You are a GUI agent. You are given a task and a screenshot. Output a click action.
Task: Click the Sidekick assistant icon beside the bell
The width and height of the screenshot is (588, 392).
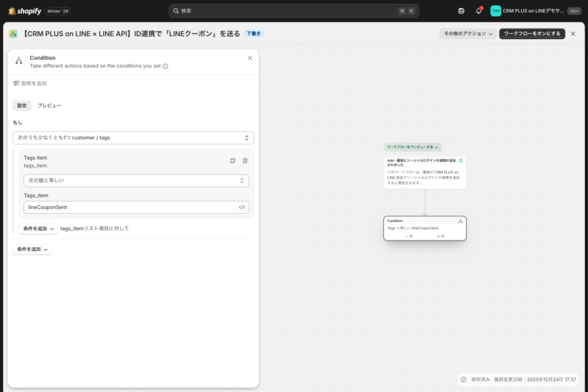461,11
